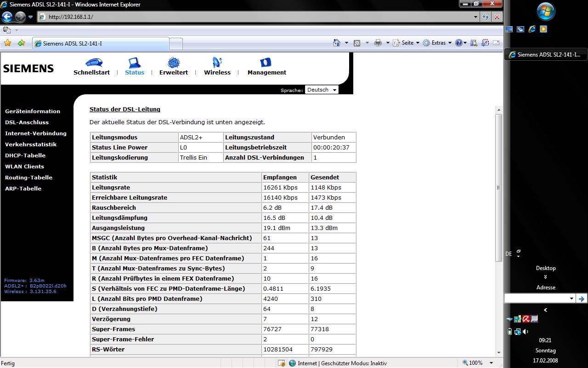The image size is (588, 368).
Task: Expand the Extras tools dropdown
Action: pyautogui.click(x=438, y=43)
